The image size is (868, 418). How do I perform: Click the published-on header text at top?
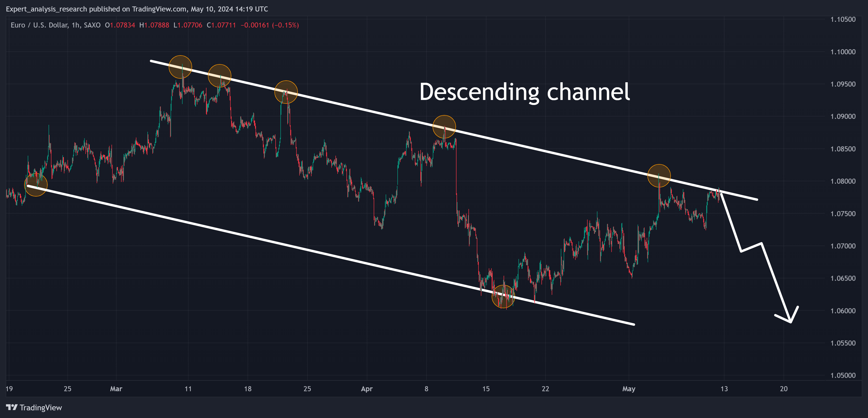point(137,9)
